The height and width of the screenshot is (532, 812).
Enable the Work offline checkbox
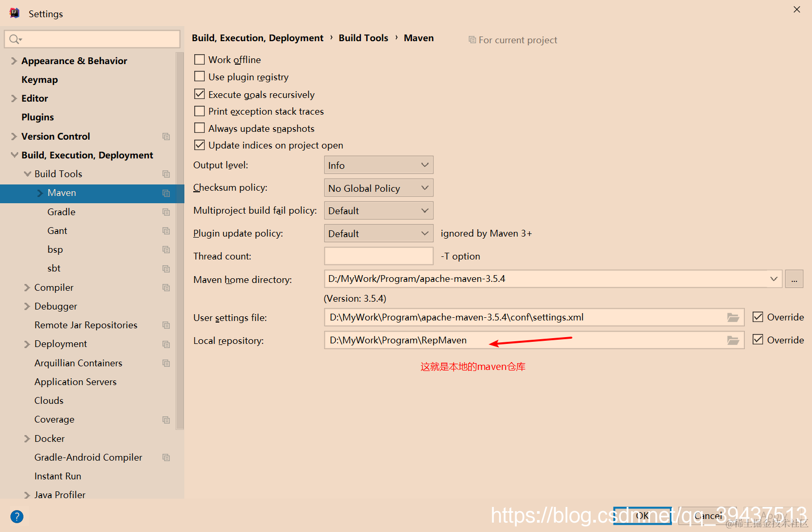pyautogui.click(x=199, y=59)
